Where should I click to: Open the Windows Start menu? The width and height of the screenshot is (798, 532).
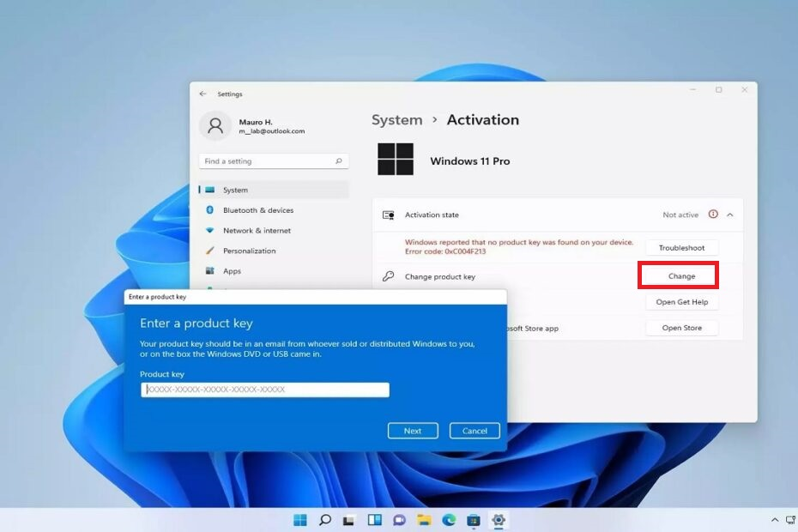click(x=300, y=520)
